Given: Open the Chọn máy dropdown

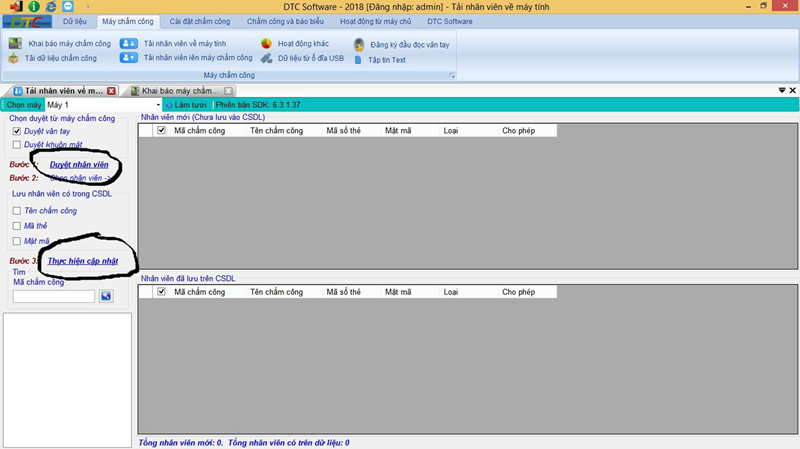Looking at the screenshot, I should 158,105.
